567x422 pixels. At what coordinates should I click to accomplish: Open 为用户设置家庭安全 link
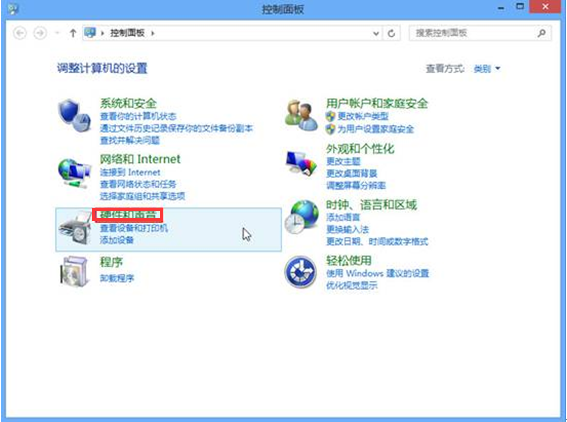click(375, 129)
